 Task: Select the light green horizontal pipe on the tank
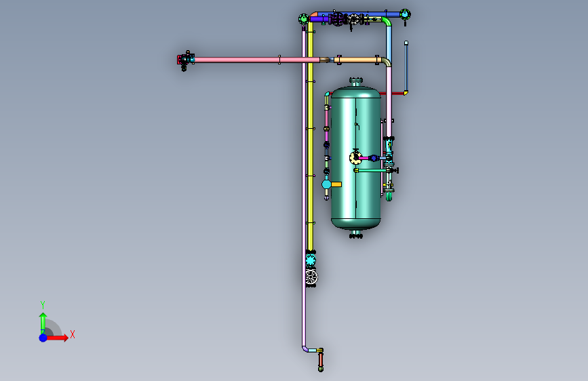(372, 170)
